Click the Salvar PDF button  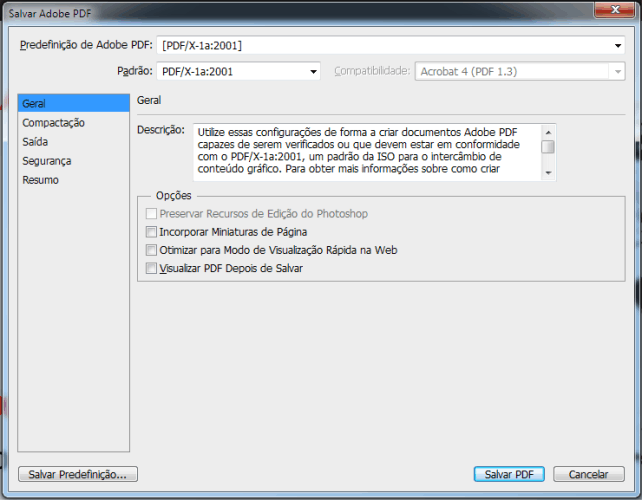[509, 474]
